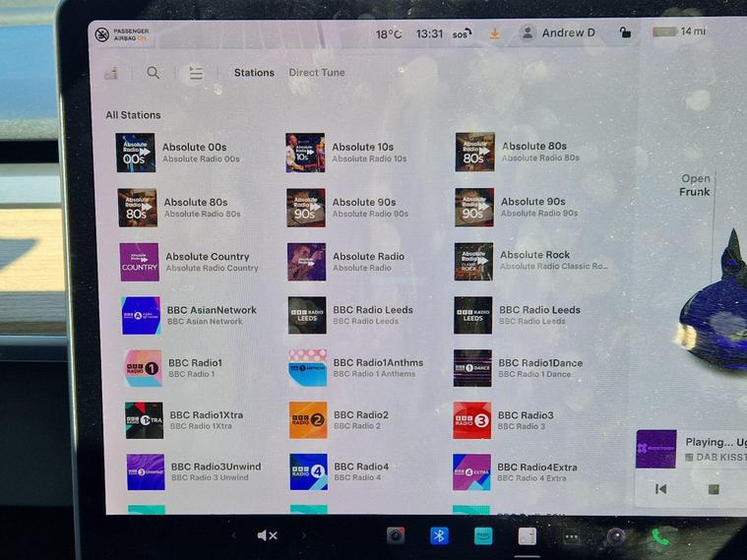The height and width of the screenshot is (560, 747).
Task: Click the station list view icon
Action: click(196, 73)
